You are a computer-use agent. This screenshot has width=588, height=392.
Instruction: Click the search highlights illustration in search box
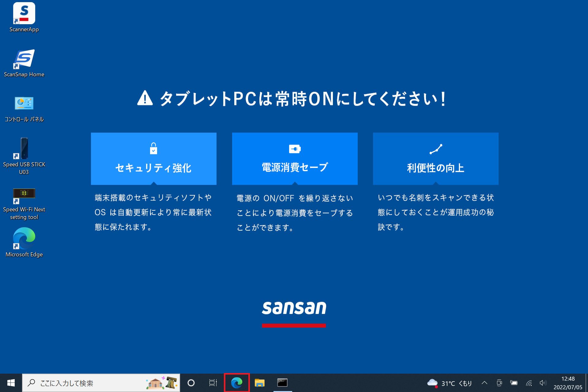coord(162,383)
